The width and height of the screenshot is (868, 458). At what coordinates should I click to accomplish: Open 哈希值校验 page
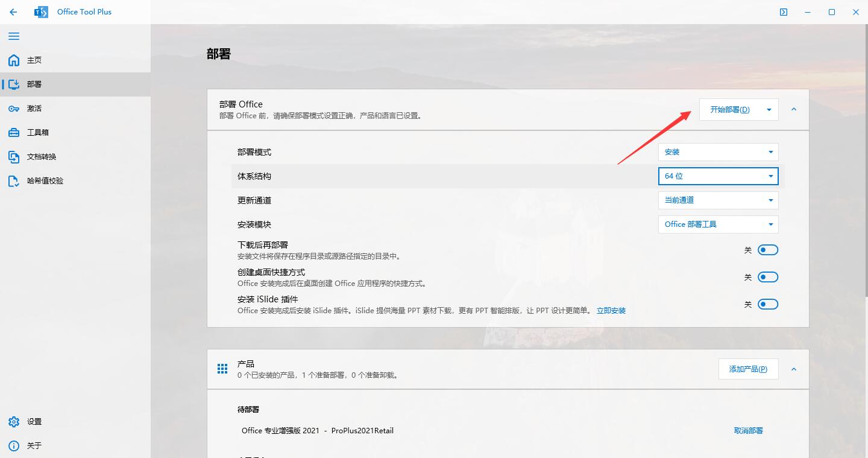point(75,181)
